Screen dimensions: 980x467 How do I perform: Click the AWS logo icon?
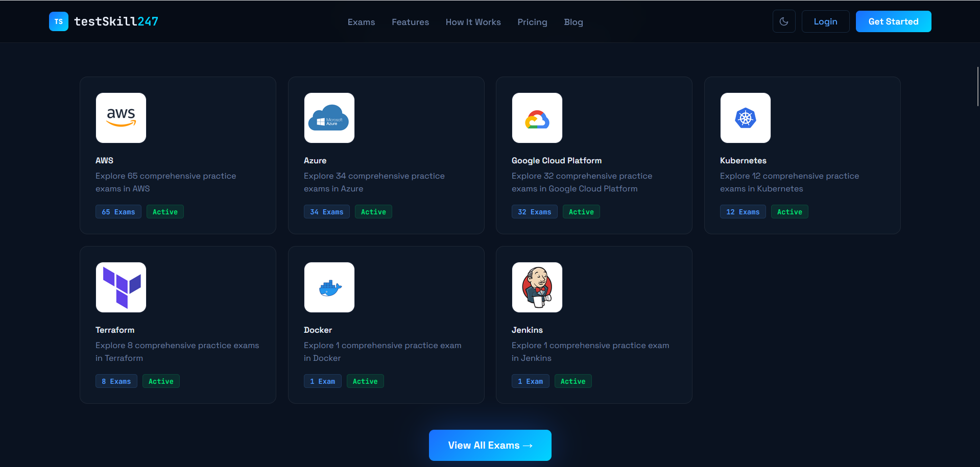(121, 117)
